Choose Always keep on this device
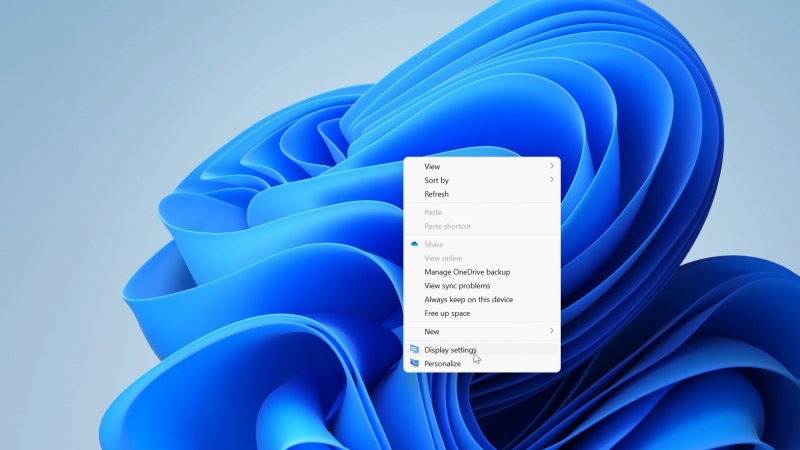The image size is (800, 450). pos(482,299)
